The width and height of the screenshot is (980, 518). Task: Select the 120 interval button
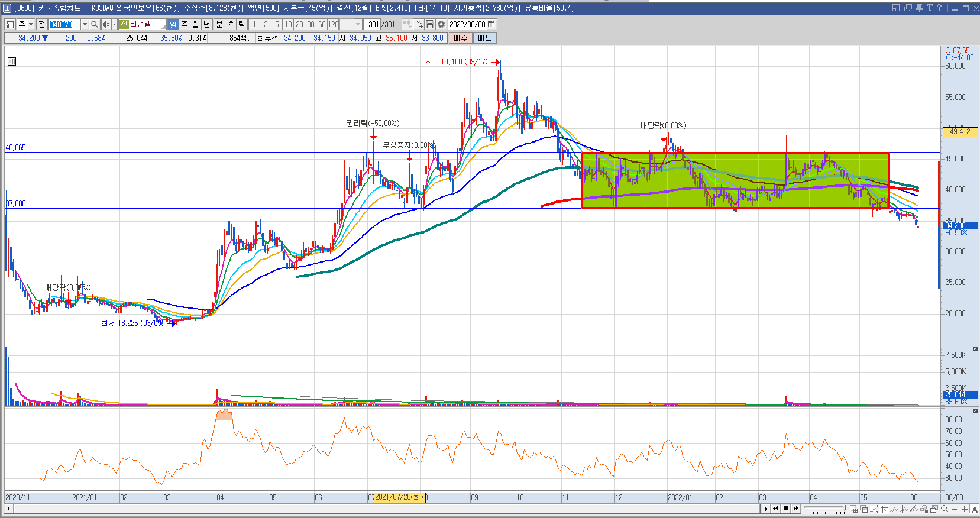(x=333, y=24)
